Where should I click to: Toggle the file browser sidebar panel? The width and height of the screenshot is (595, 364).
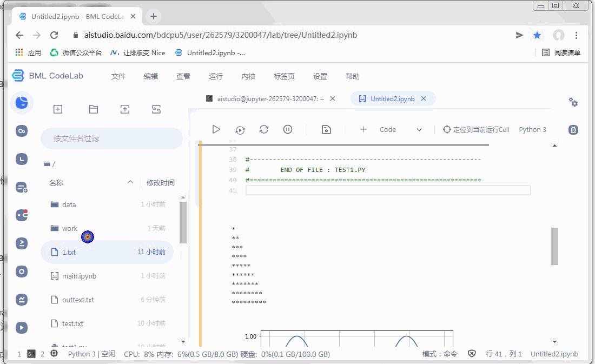pyautogui.click(x=22, y=102)
